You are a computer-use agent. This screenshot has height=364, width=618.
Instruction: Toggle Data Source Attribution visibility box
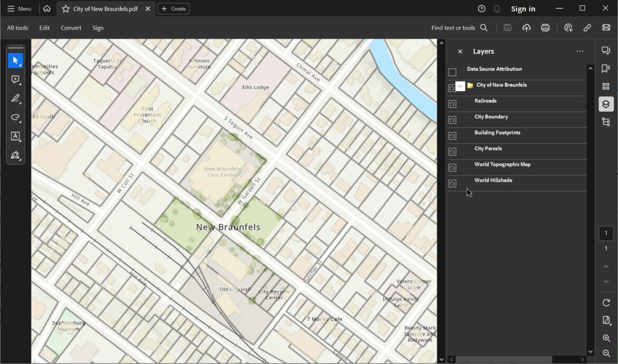pos(453,72)
